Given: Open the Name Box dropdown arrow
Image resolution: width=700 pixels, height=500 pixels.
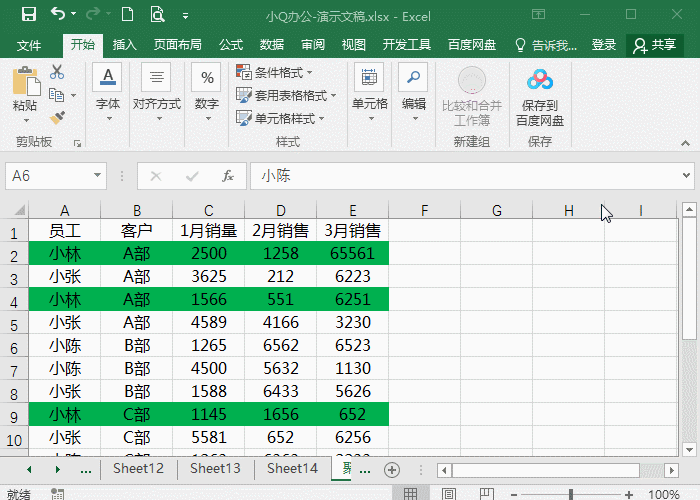Looking at the screenshot, I should [97, 175].
